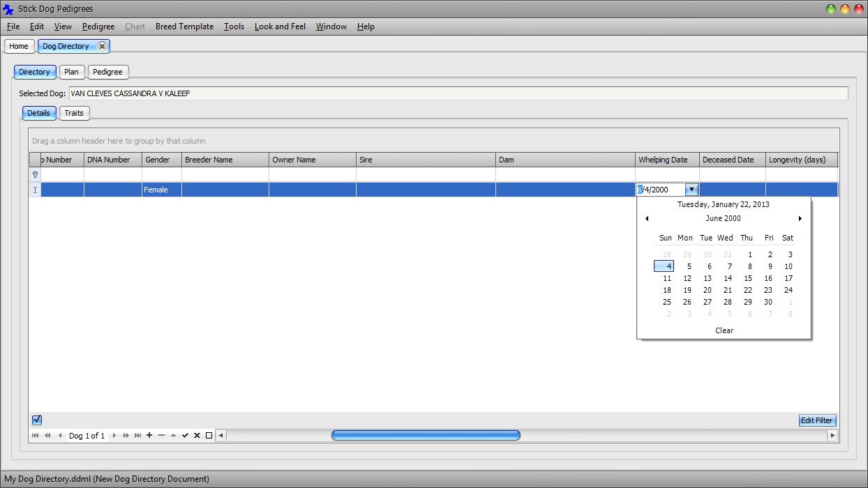Viewport: 868px width, 488px height.
Task: Go to the last dog record
Action: coord(137,436)
